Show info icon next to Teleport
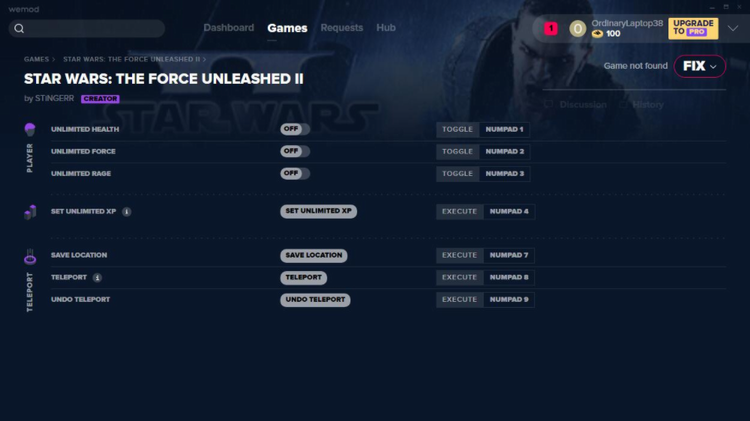 click(x=97, y=278)
